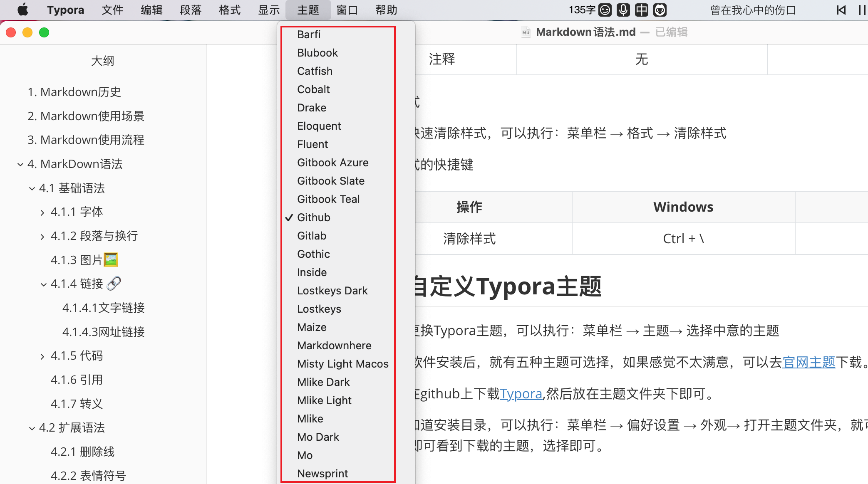The height and width of the screenshot is (484, 868).
Task: Open the Apple menu
Action: coord(23,10)
